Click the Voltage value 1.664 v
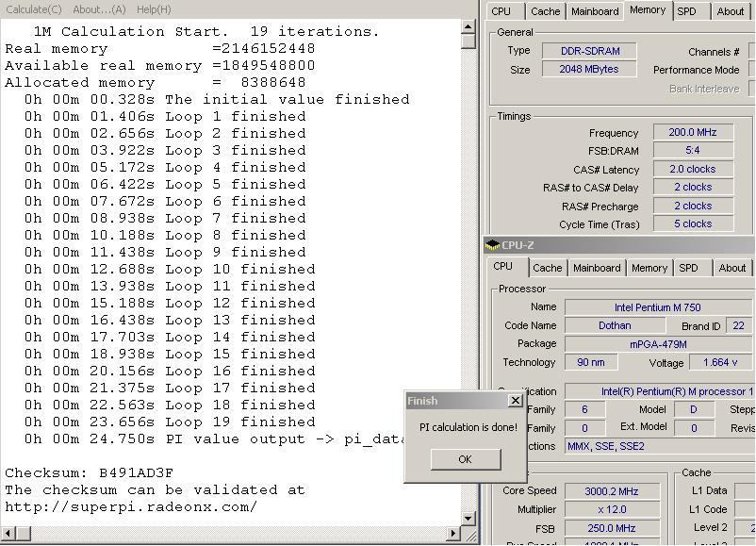 point(720,362)
